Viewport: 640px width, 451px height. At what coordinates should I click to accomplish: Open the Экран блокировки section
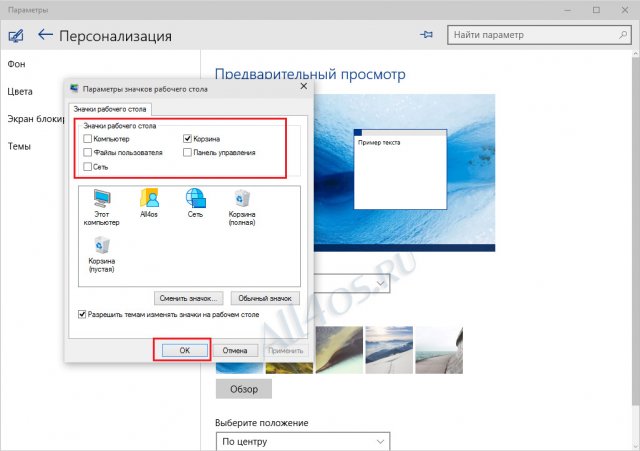[x=36, y=119]
